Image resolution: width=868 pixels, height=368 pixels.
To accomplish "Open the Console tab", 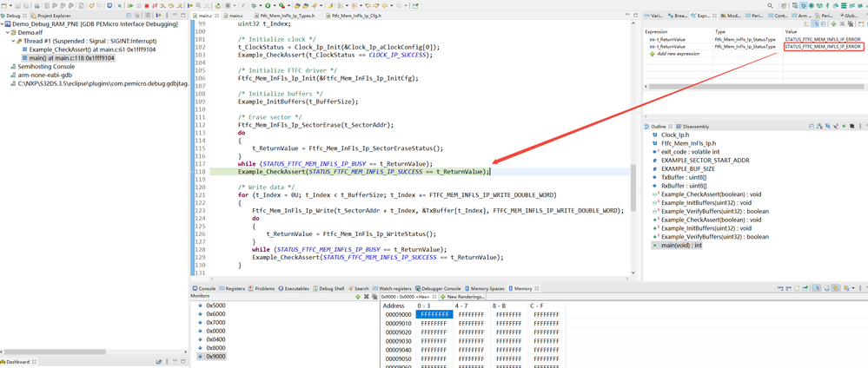I will (x=203, y=288).
